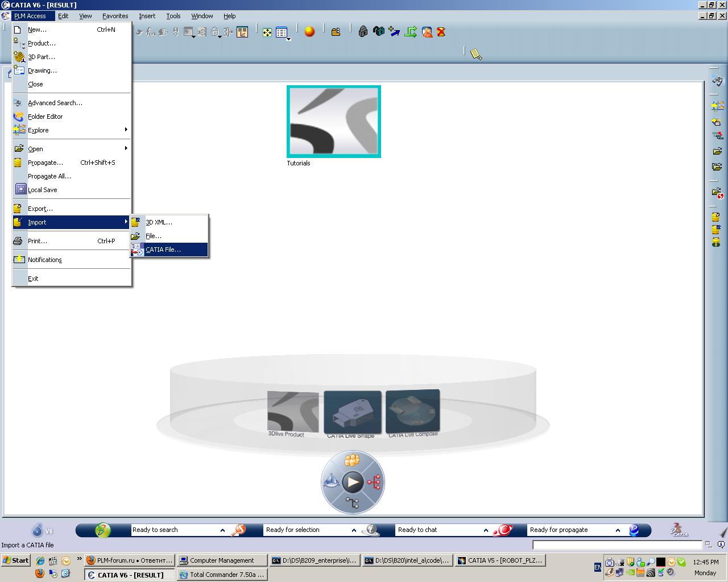Open the Help menu
Viewport: 728px width, 582px height.
pyautogui.click(x=230, y=16)
